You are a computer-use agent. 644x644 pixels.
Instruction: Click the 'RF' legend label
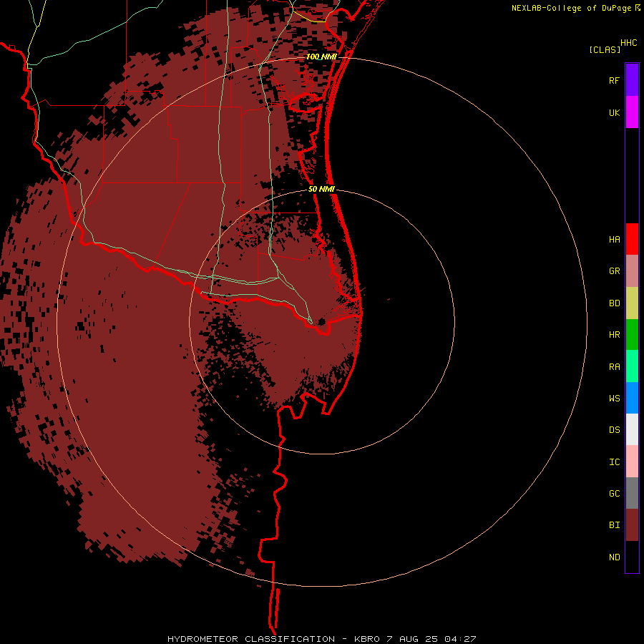(x=614, y=80)
